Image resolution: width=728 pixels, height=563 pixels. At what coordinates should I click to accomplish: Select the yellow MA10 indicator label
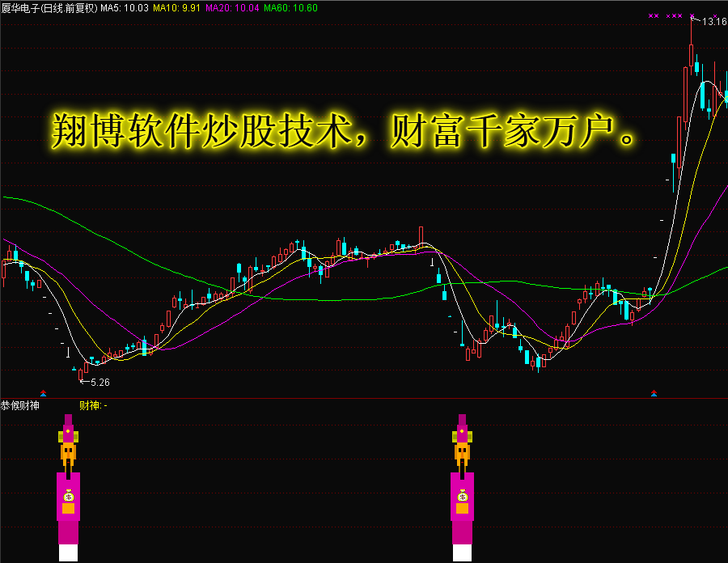[x=177, y=7]
